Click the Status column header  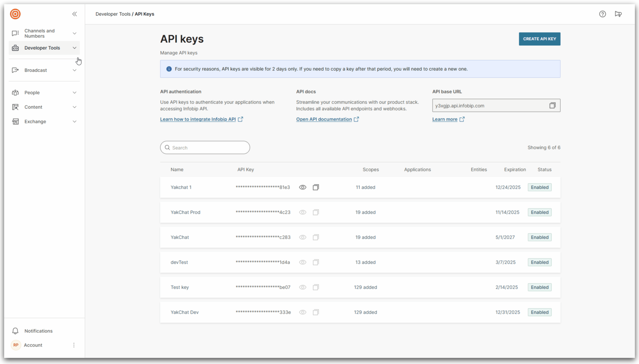pyautogui.click(x=545, y=169)
